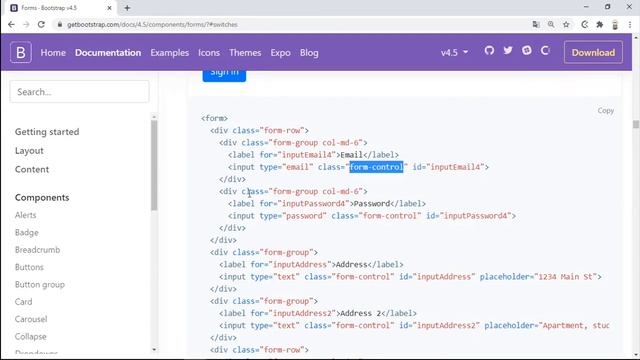The width and height of the screenshot is (640, 360).
Task: Expand the Layout sidebar section
Action: pyautogui.click(x=29, y=151)
